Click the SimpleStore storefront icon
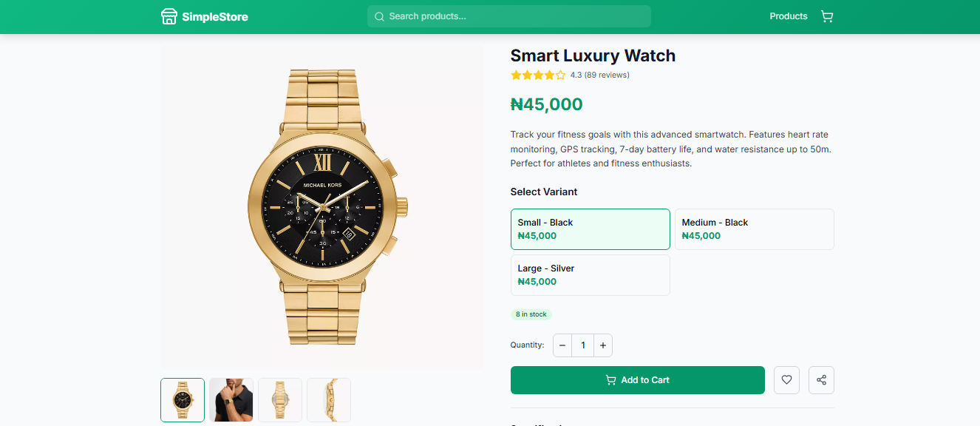 [169, 16]
